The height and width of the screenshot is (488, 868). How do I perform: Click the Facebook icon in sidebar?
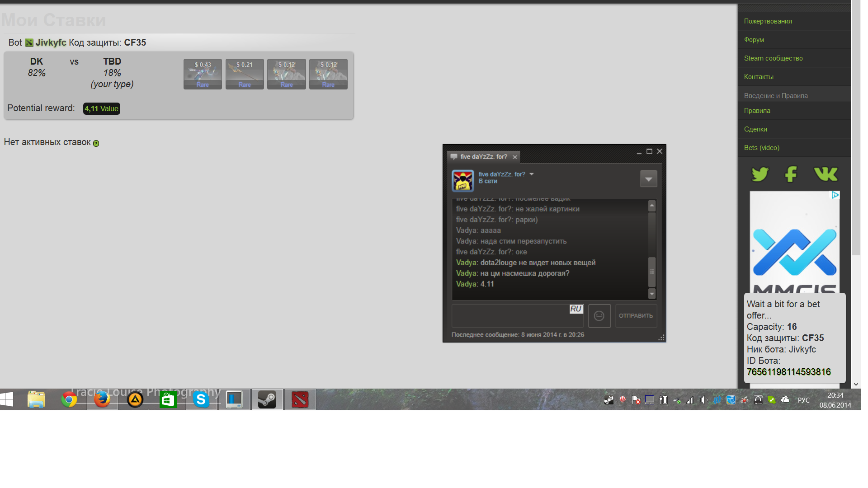(x=791, y=174)
